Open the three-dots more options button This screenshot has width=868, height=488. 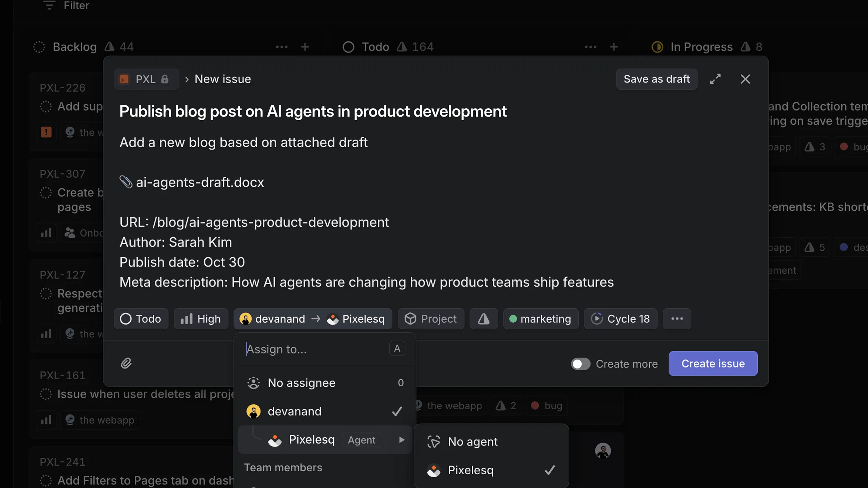click(x=677, y=319)
